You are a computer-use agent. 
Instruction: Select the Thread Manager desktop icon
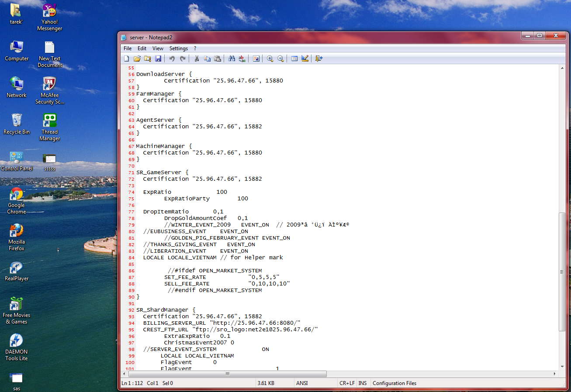(x=50, y=127)
